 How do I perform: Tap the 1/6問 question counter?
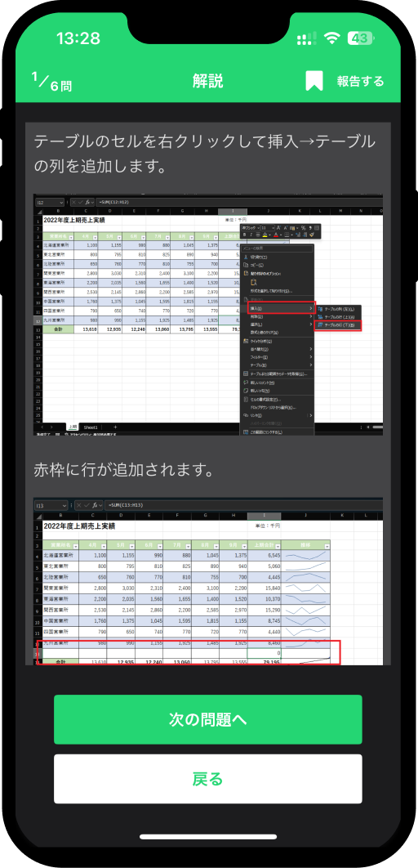point(52,82)
